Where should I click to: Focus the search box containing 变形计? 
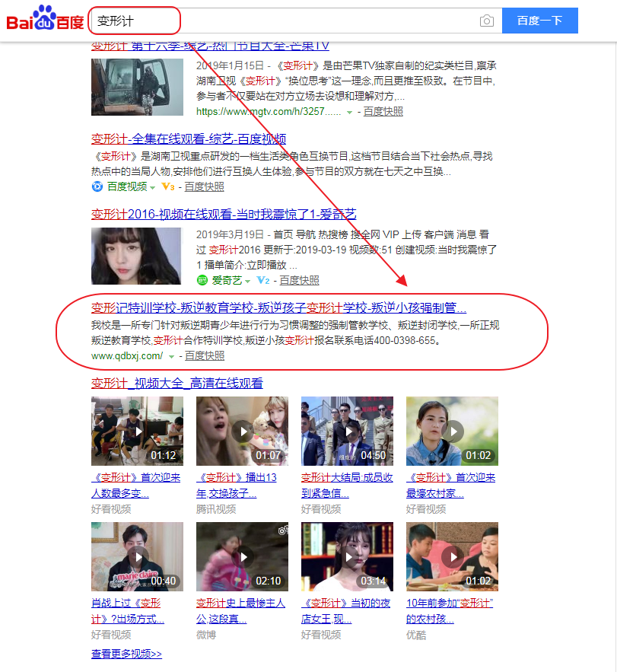click(296, 21)
